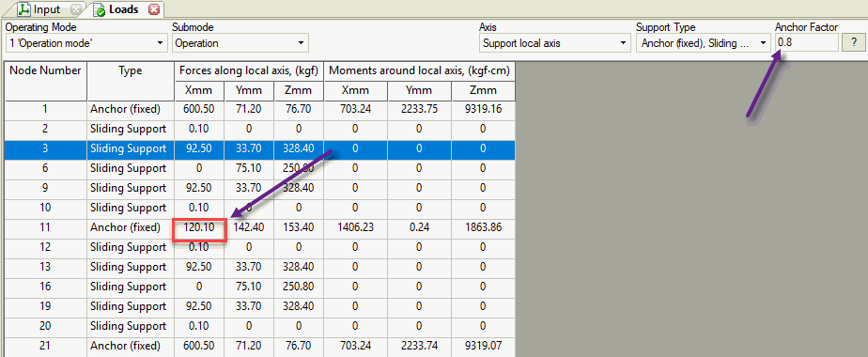Open the Submode dropdown
This screenshot has width=868, height=357.
tap(240, 42)
